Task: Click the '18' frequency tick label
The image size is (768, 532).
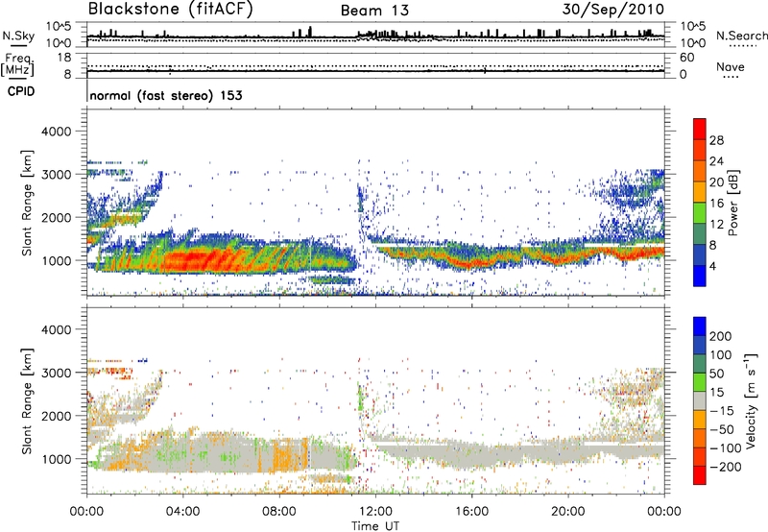Action: tap(64, 58)
